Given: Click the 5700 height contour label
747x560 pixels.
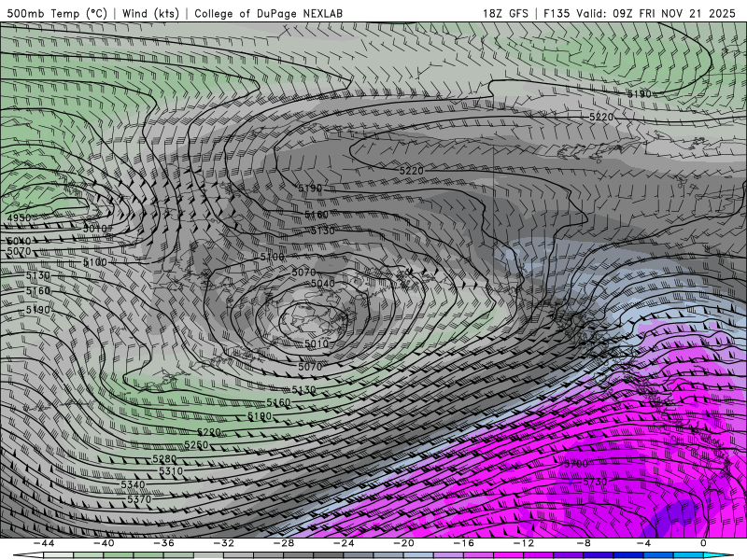Looking at the screenshot, I should point(576,463).
